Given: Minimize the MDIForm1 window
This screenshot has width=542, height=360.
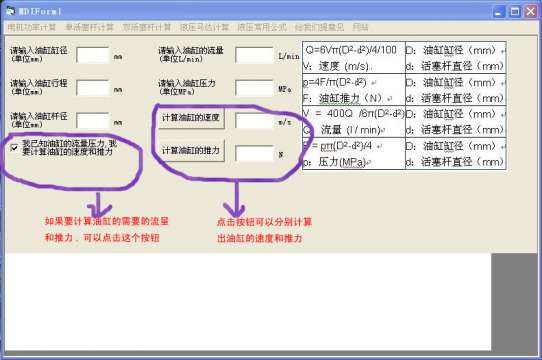Looking at the screenshot, I should coord(499,12).
